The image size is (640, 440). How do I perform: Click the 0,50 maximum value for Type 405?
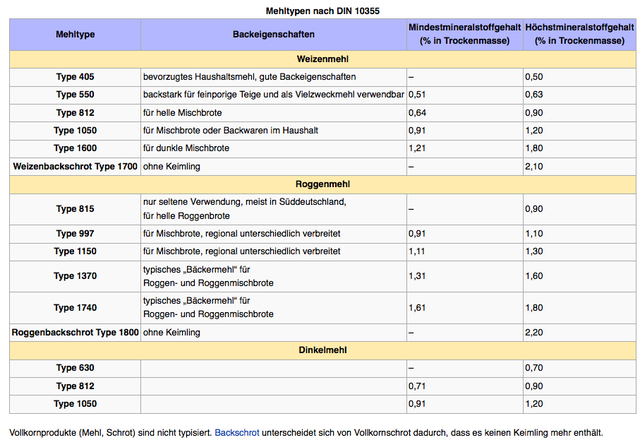pyautogui.click(x=534, y=77)
